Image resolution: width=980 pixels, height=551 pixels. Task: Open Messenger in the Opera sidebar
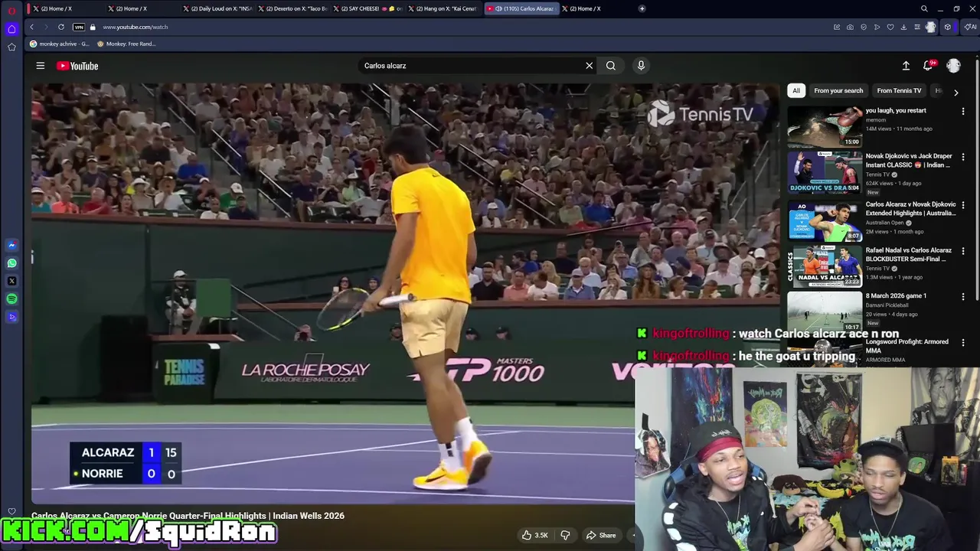(11, 245)
